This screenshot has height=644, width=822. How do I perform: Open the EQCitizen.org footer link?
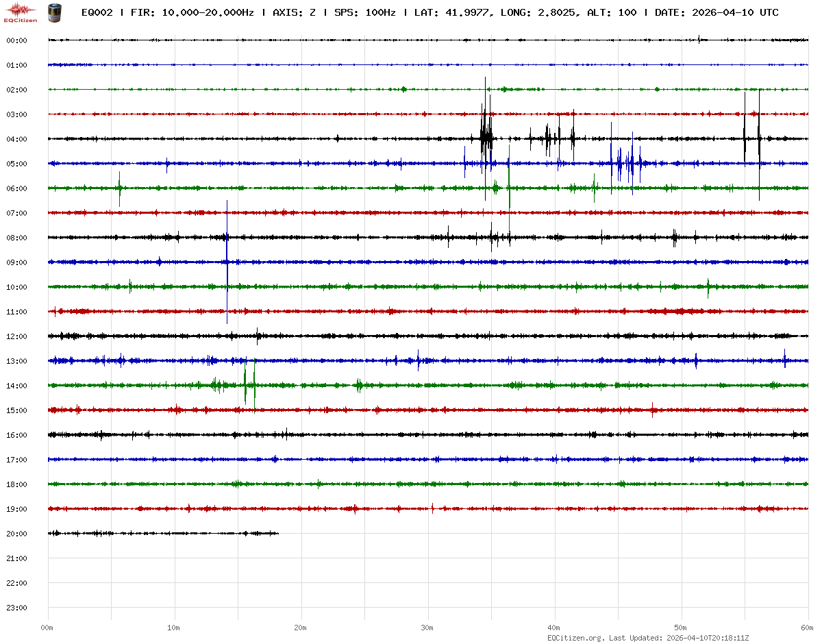tap(575, 637)
